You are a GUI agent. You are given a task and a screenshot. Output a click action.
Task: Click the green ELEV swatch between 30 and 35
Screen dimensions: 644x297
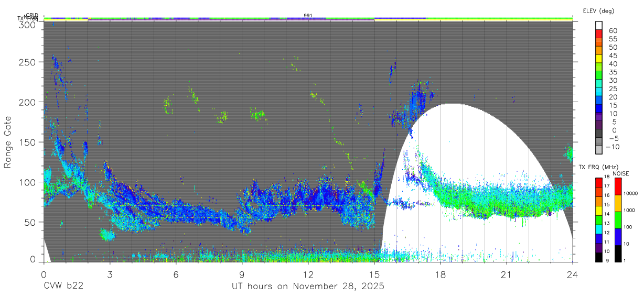(599, 75)
